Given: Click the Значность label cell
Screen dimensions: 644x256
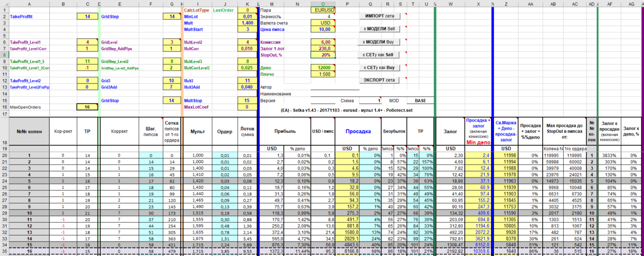Looking at the screenshot, I should (272, 16).
